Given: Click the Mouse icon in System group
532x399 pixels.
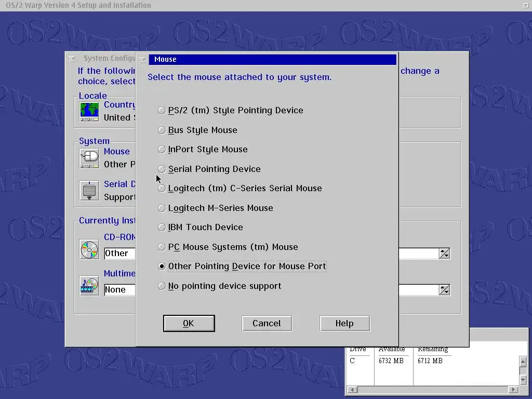Looking at the screenshot, I should (89, 158).
